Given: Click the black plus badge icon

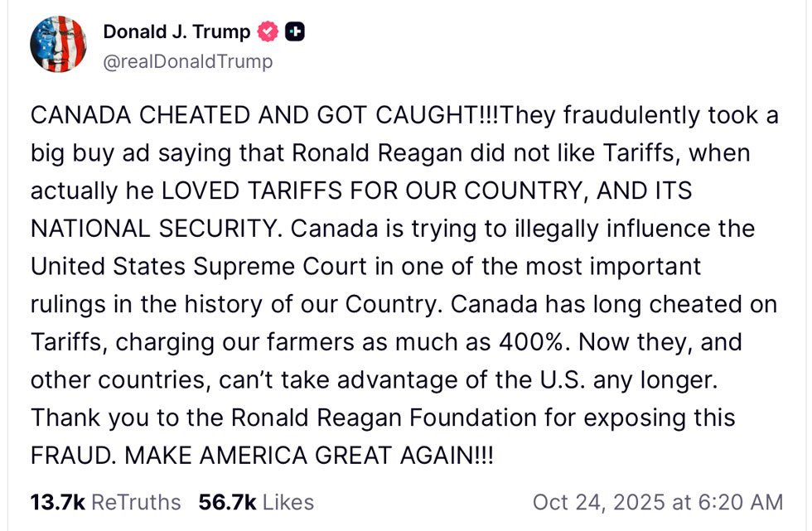Looking at the screenshot, I should point(294,32).
